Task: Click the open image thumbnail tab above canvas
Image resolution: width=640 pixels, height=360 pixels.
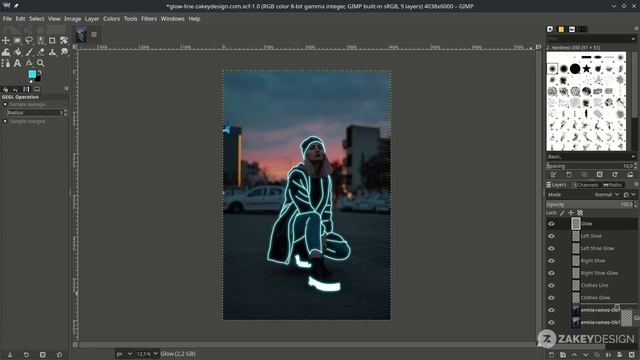Action: (x=81, y=34)
